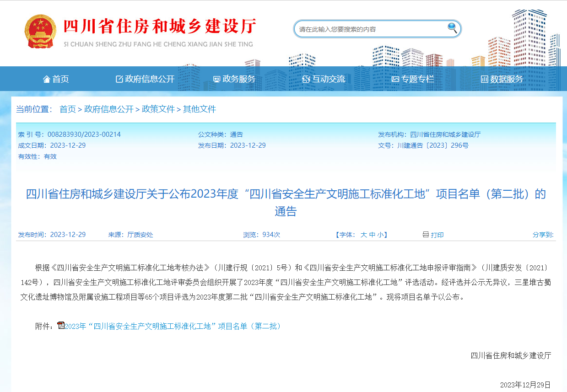Open 政策文件 breadcrumb link
Image resolution: width=567 pixels, height=392 pixels.
click(x=158, y=109)
